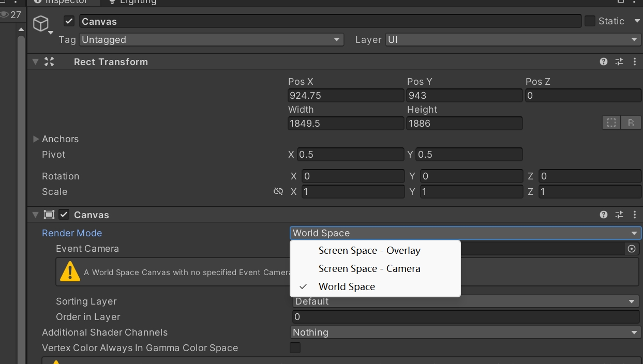Click the Pivot label
Viewport: 643px width, 364px height.
(54, 155)
